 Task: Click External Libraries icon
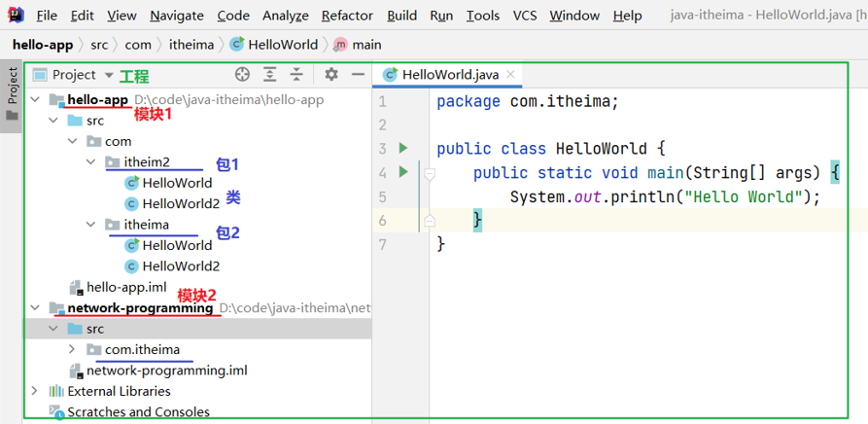(x=56, y=391)
